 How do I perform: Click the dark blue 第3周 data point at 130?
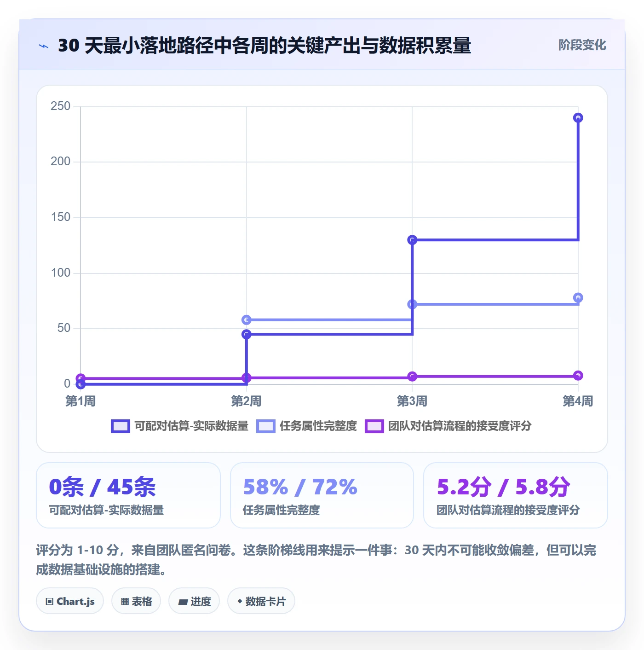click(412, 240)
